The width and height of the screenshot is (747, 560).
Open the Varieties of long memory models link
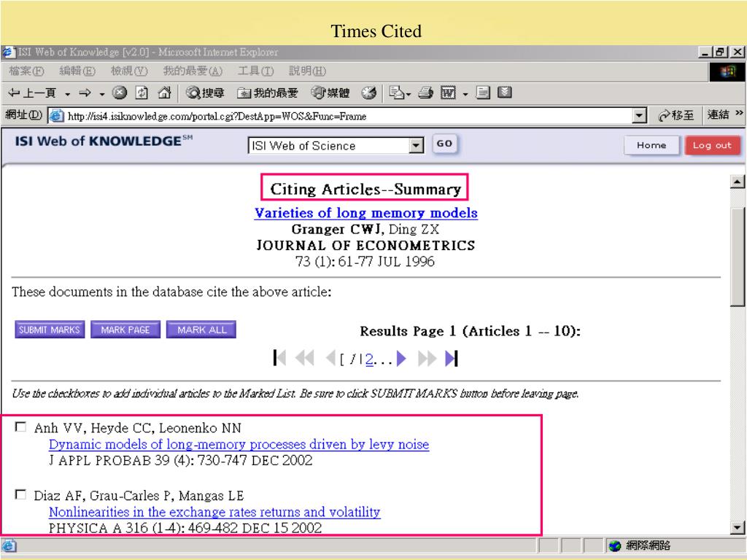tap(366, 213)
